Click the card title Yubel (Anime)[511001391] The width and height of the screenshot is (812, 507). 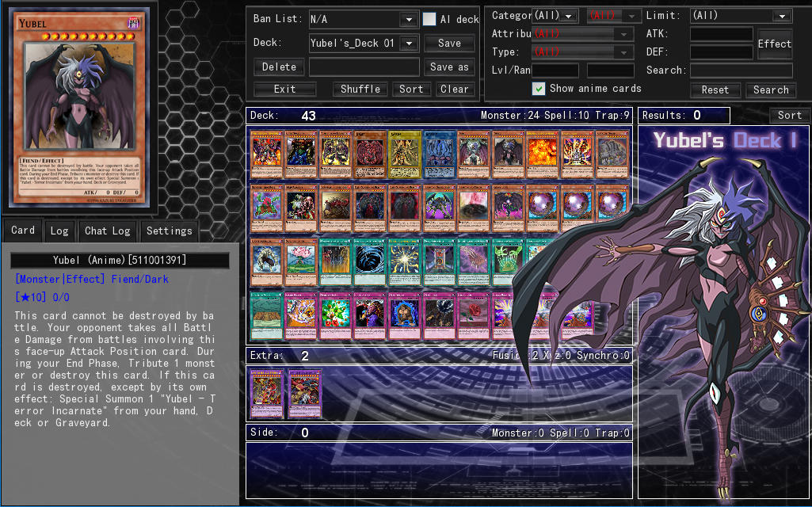pyautogui.click(x=120, y=260)
